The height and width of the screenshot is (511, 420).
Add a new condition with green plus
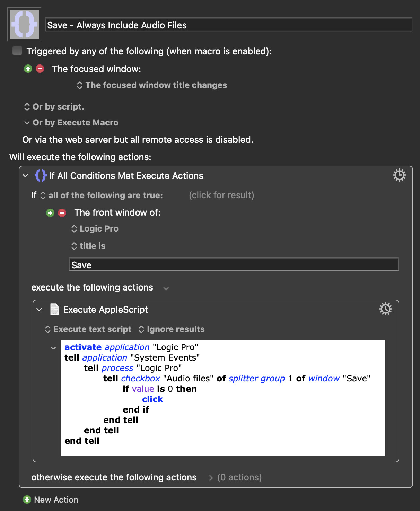click(50, 213)
